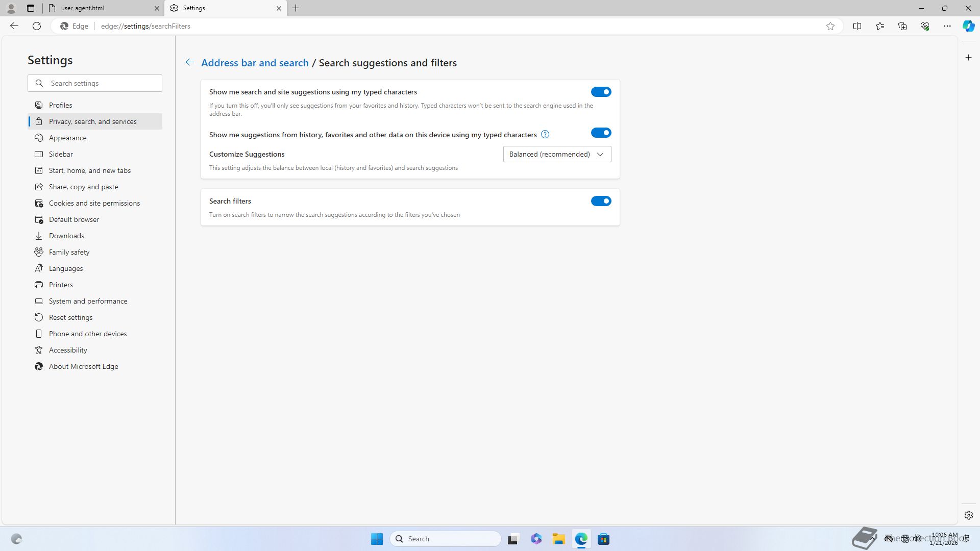
Task: Open Settings and more ellipsis menu
Action: click(x=947, y=26)
